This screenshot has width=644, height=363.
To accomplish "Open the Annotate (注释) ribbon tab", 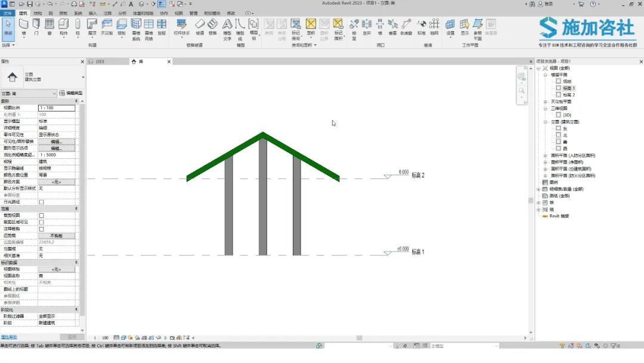I will pyautogui.click(x=107, y=13).
